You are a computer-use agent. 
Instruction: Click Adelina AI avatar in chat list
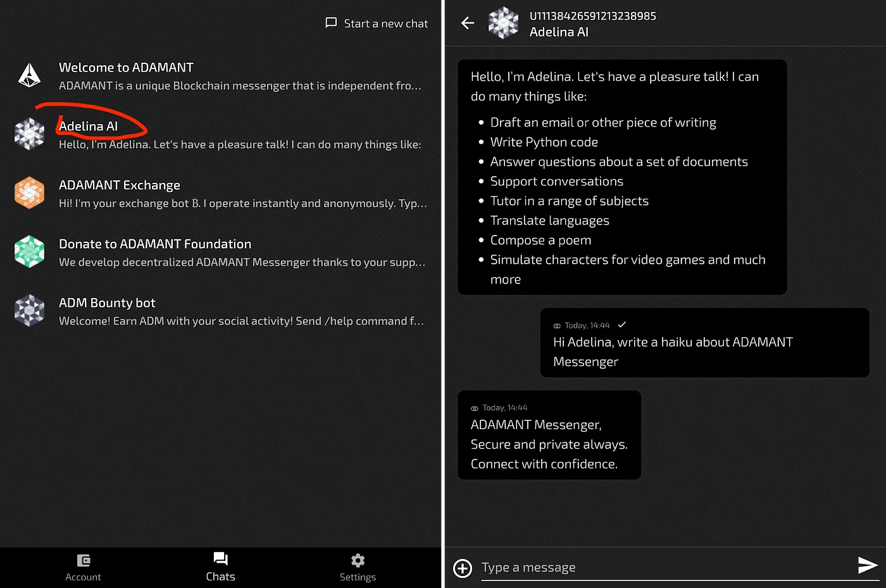29,134
